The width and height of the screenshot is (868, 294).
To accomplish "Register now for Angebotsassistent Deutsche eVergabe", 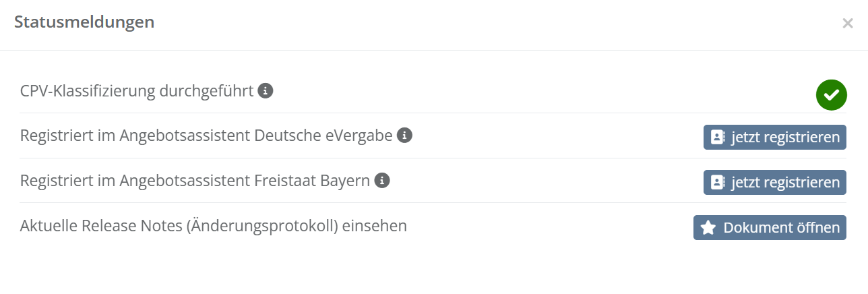I will pos(775,138).
